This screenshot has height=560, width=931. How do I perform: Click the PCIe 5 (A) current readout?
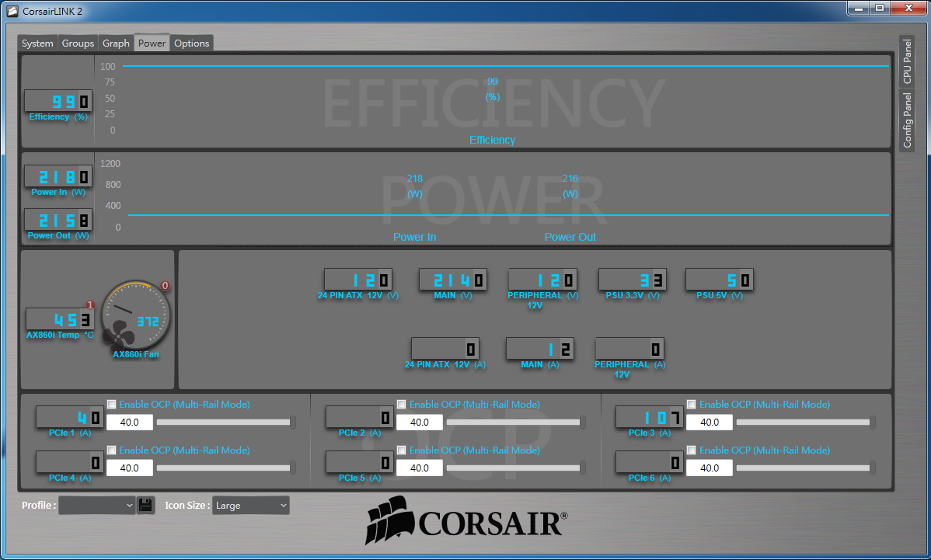360,462
